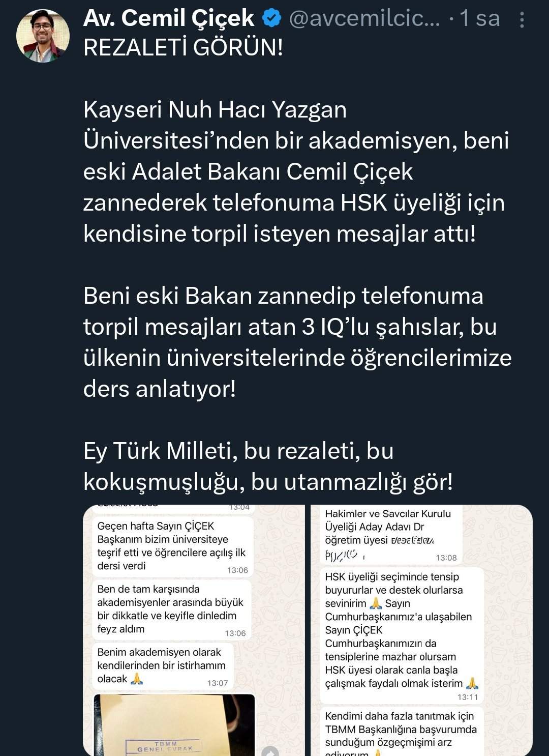Viewport: 549px width, 756px height.
Task: Tap the 'Ben de tam karşısında' message bubble
Action: pos(172,609)
